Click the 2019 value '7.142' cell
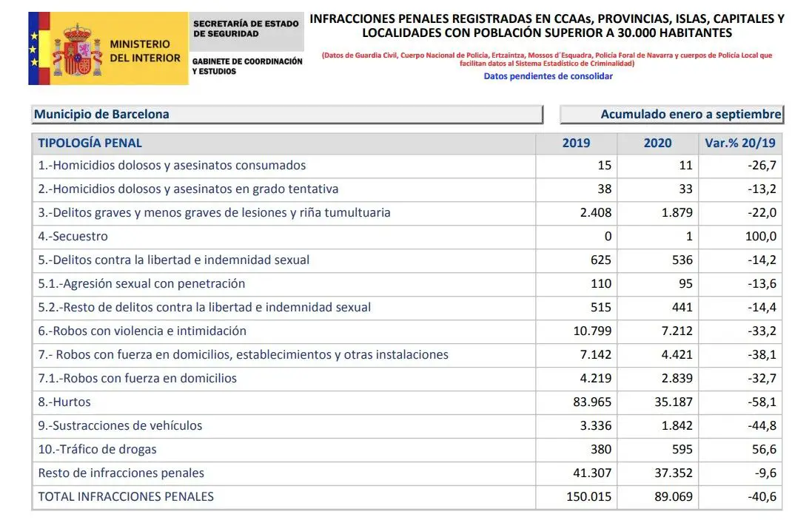 tap(577, 355)
